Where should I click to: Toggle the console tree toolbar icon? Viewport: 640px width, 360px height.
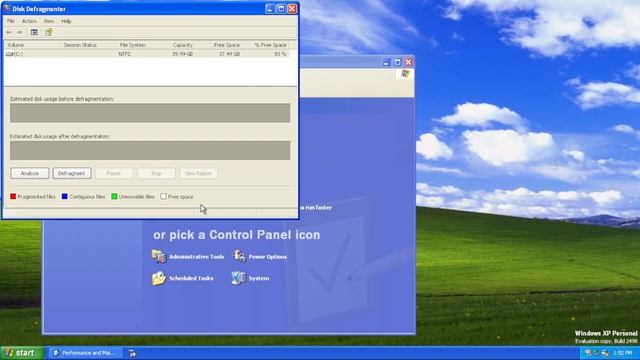click(x=34, y=32)
